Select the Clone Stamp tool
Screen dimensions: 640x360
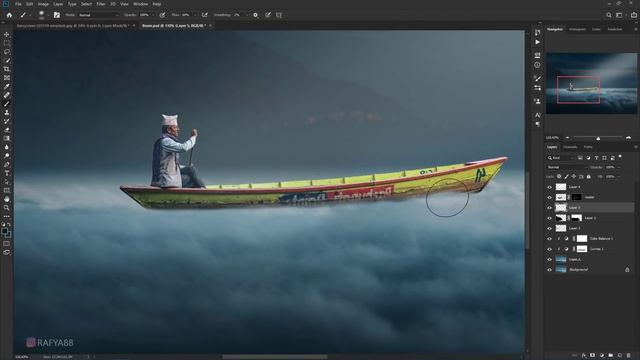(7, 113)
